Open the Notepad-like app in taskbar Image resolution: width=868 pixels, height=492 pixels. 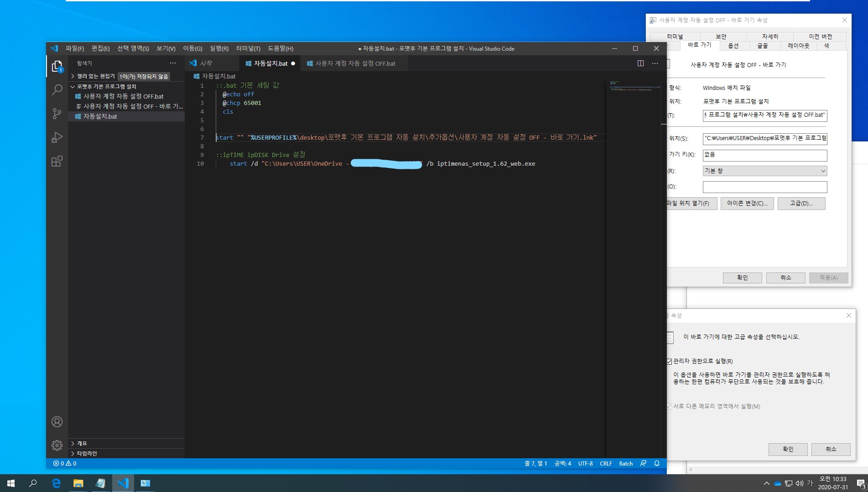(x=101, y=483)
